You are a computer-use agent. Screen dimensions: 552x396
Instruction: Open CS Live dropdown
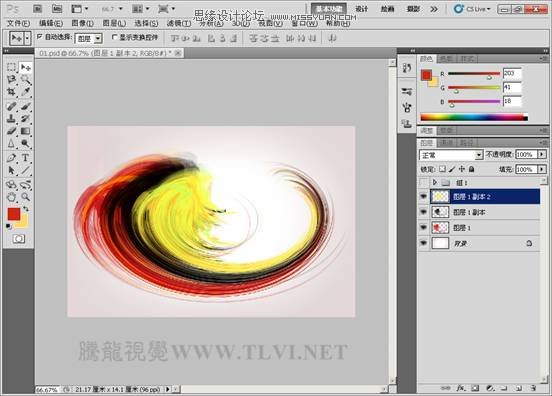coord(472,9)
